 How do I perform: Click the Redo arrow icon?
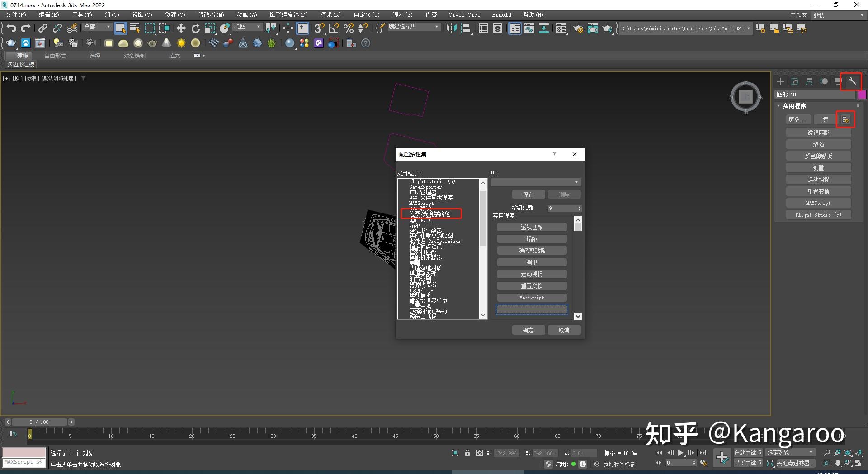26,28
